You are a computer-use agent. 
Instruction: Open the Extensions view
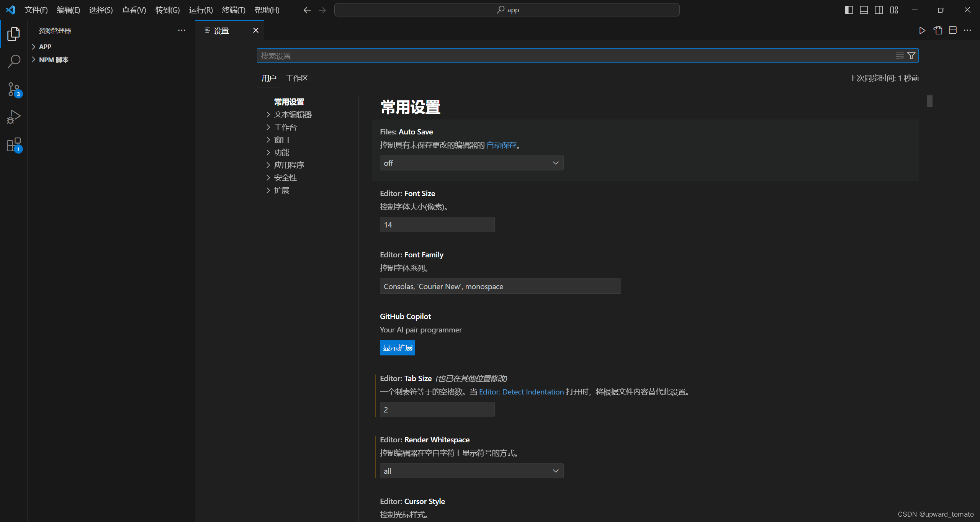click(14, 145)
